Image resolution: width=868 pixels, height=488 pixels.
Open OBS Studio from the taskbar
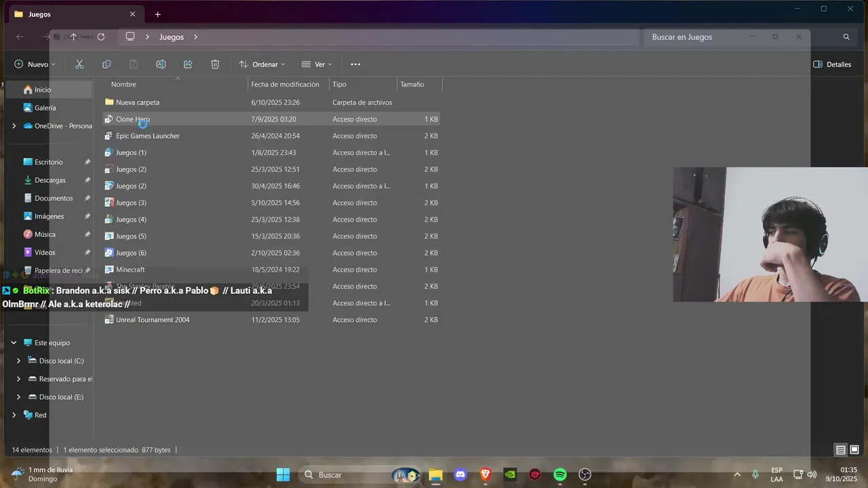pos(585,474)
